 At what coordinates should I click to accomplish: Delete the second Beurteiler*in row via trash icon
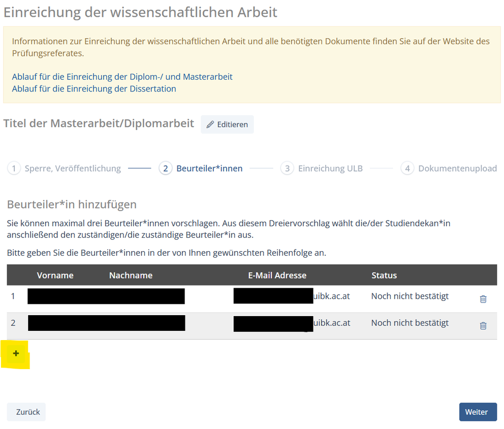click(483, 325)
